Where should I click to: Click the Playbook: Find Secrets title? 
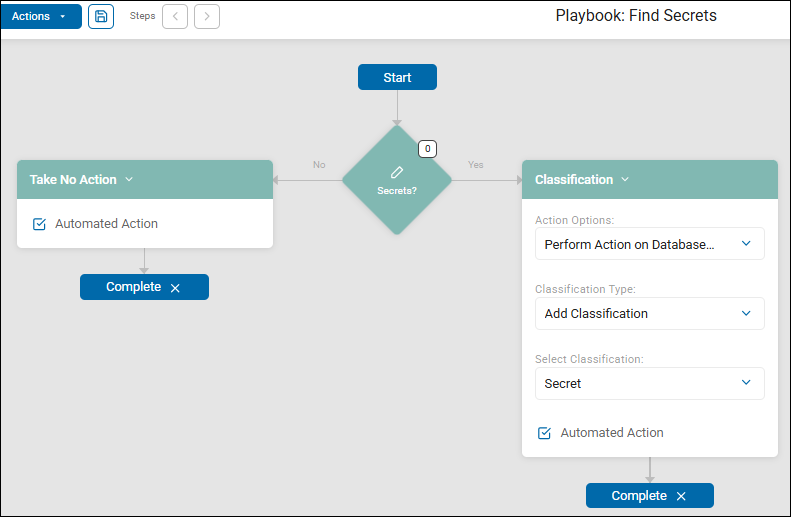(x=636, y=16)
